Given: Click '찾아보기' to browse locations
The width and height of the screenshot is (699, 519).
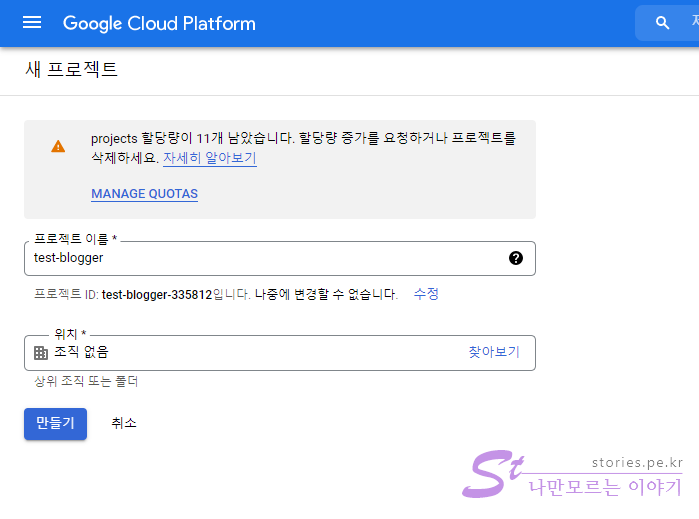Looking at the screenshot, I should pos(494,352).
